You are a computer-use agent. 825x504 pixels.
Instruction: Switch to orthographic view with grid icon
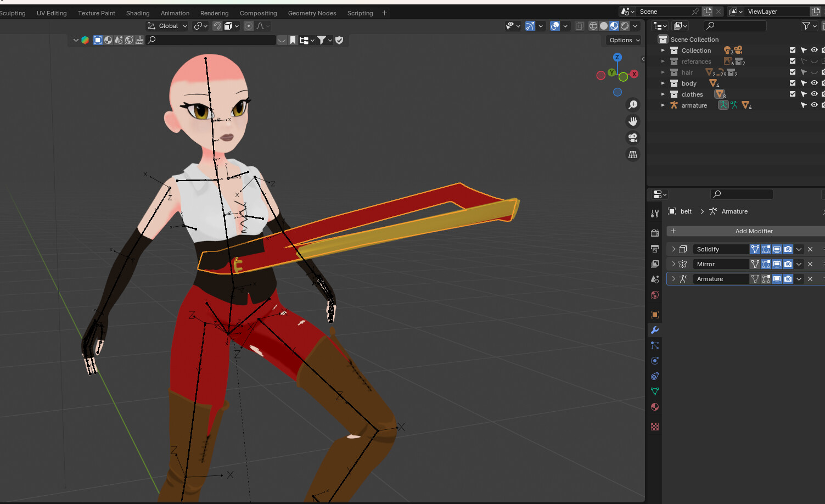pos(633,155)
